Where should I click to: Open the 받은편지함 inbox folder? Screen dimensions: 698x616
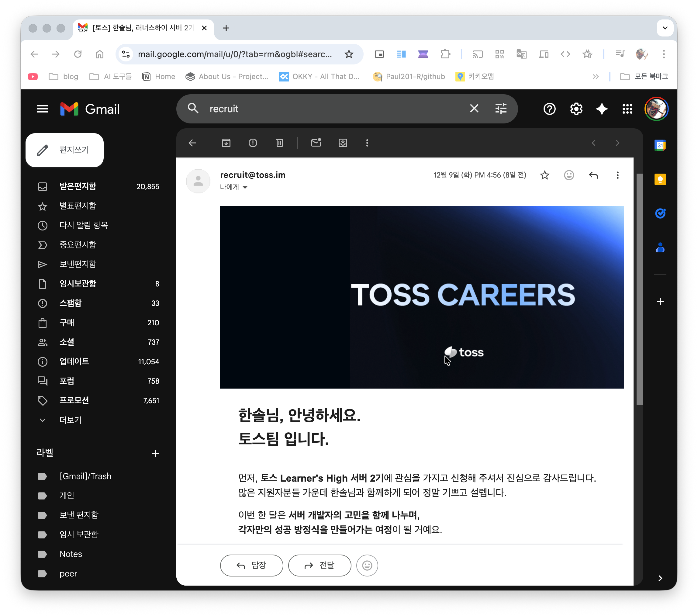78,186
